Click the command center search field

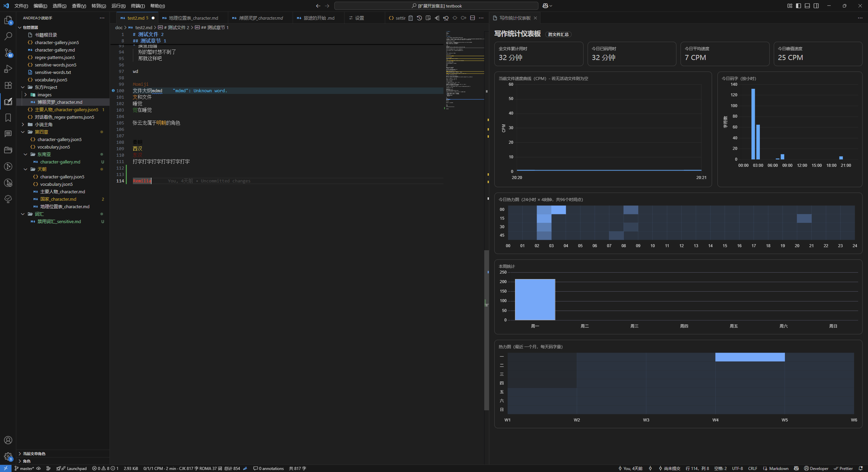pyautogui.click(x=436, y=6)
